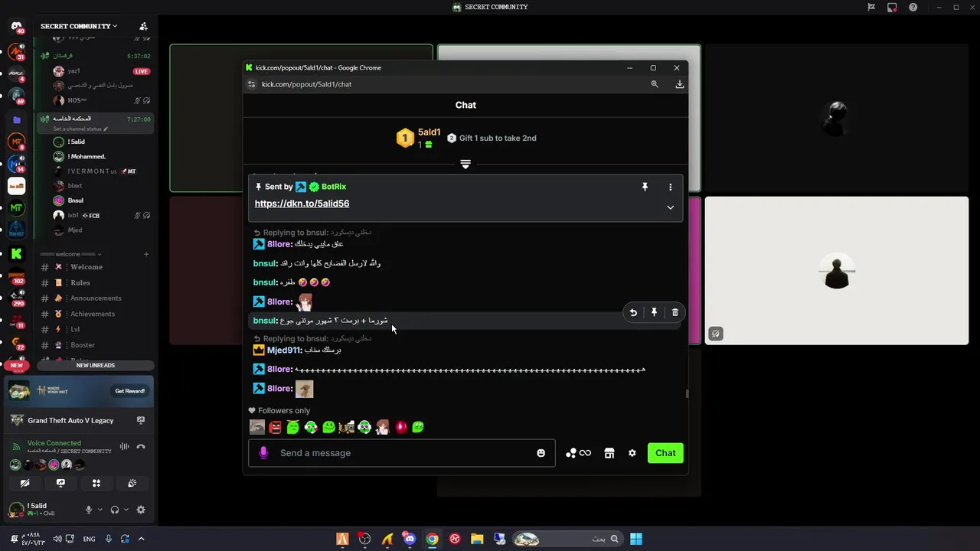The width and height of the screenshot is (980, 551).
Task: Click the purple microphone icon in message box
Action: (263, 453)
